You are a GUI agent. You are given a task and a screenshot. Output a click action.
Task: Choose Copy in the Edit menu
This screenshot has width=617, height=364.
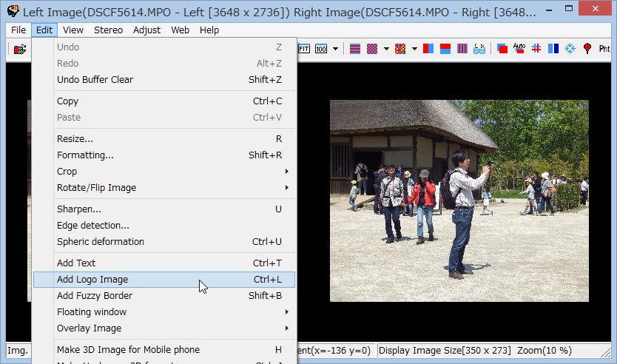[x=164, y=101]
